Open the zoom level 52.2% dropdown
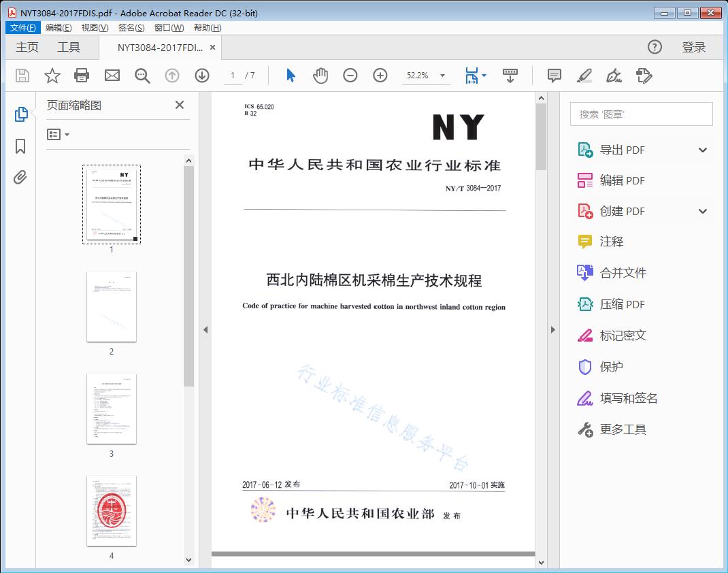 [441, 76]
